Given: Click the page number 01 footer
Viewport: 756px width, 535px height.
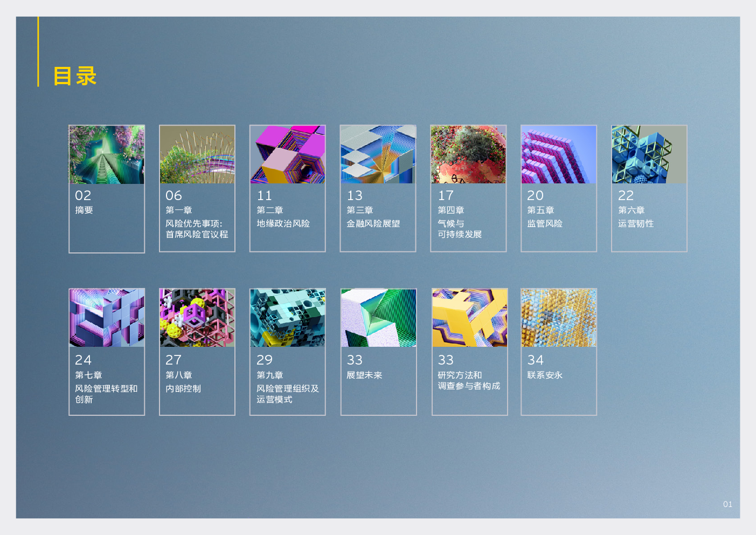Looking at the screenshot, I should pyautogui.click(x=727, y=504).
